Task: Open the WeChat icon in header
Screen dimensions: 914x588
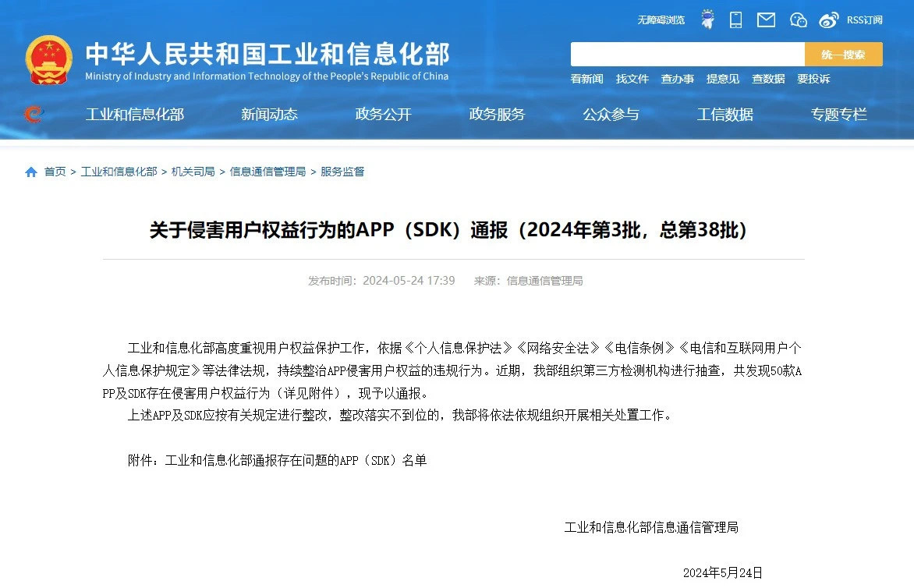Action: [798, 19]
